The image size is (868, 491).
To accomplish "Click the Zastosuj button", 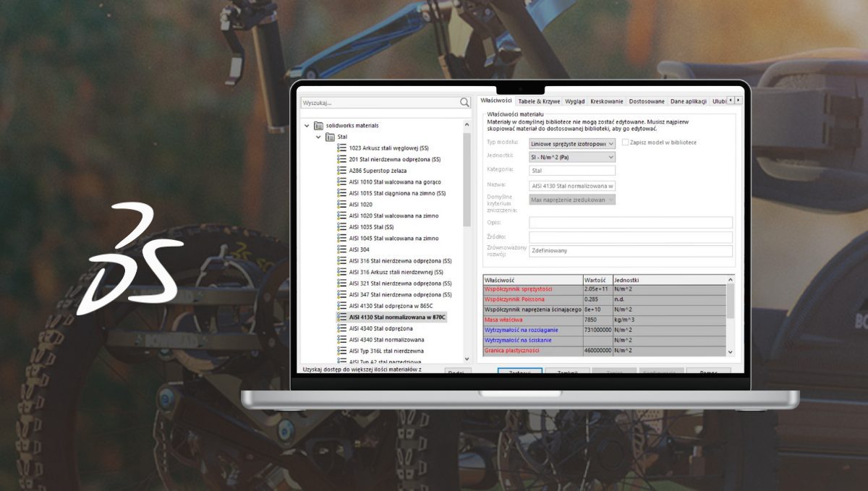I will coord(520,372).
